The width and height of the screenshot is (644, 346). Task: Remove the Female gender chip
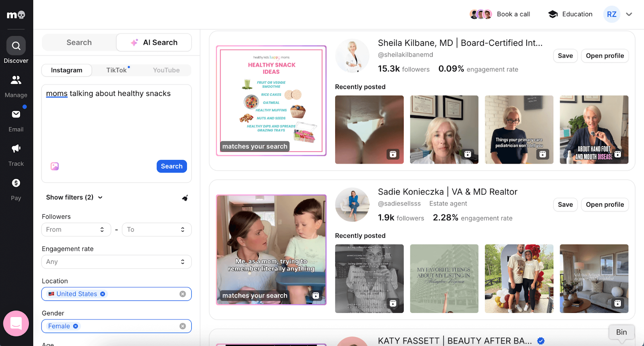coord(75,326)
